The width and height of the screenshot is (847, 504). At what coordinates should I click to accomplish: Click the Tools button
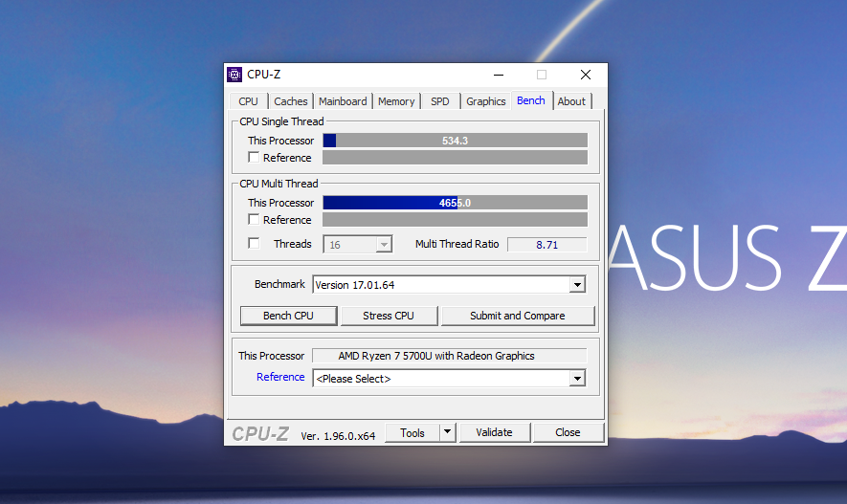pyautogui.click(x=412, y=432)
